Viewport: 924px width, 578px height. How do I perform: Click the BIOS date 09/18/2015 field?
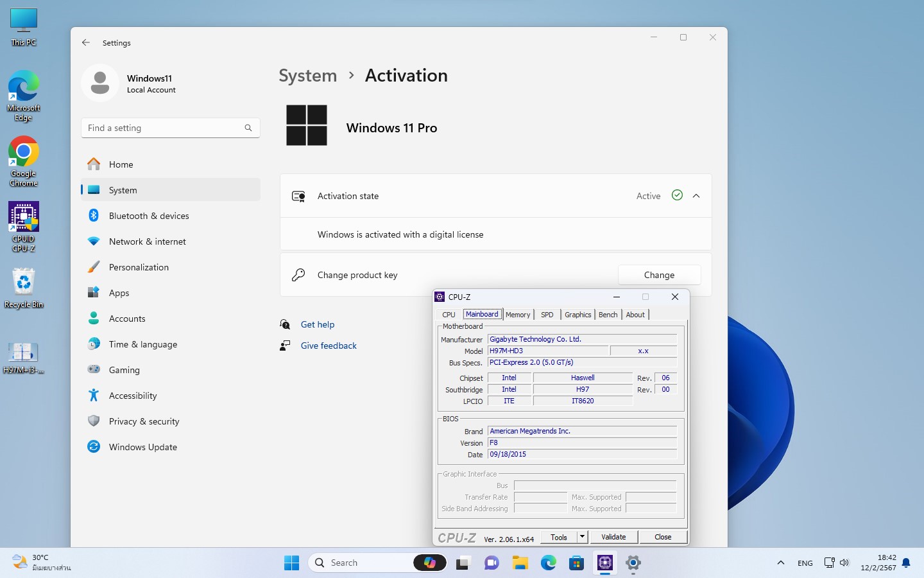tap(582, 454)
